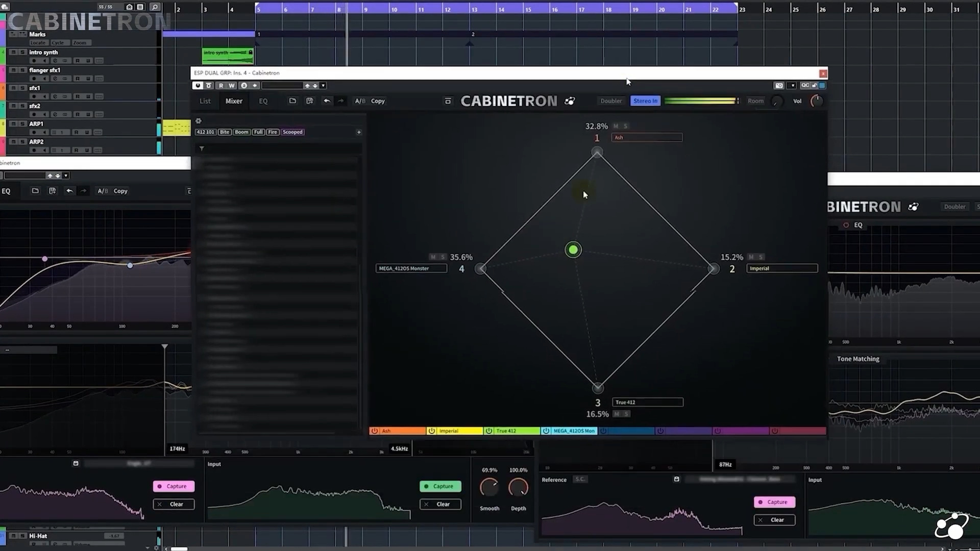Open the dropdown next to the automation field
The width and height of the screenshot is (980, 551).
[x=323, y=85]
